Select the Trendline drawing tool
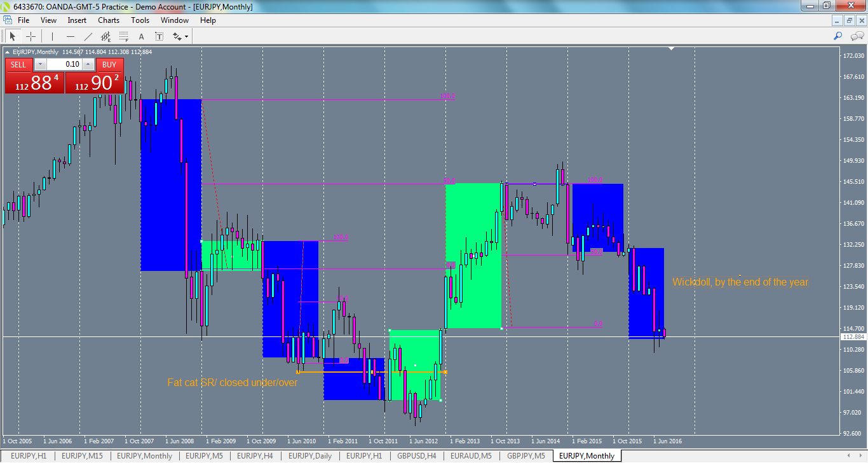 click(x=88, y=36)
